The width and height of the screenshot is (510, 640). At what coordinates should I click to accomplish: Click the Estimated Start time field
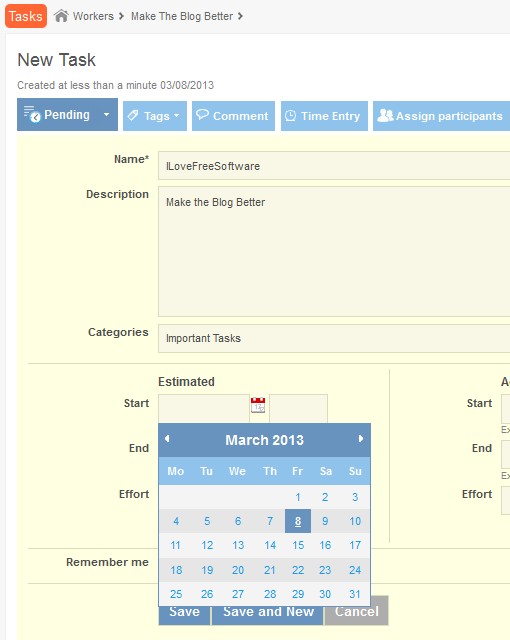click(x=298, y=408)
